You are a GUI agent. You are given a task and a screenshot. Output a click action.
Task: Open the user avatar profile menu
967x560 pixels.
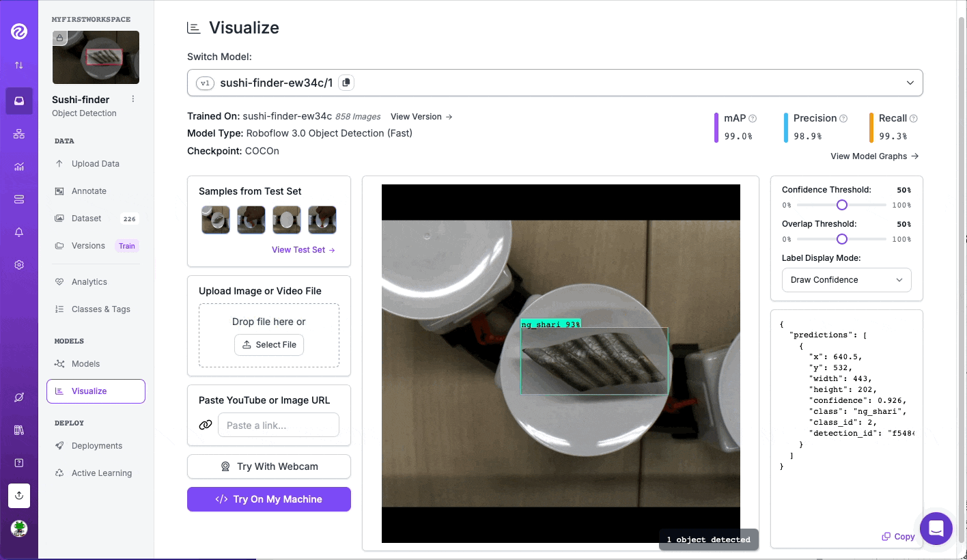coord(19,529)
